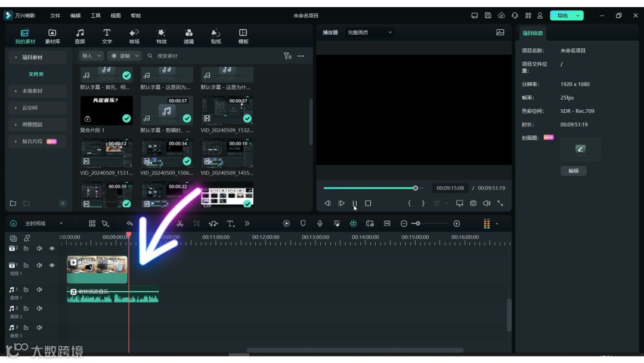This screenshot has width=644, height=363.
Task: Open the 编辑 menu
Action: click(x=75, y=16)
